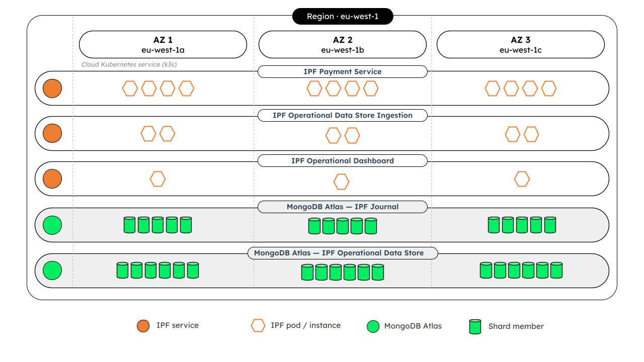Viewport: 644px width, 362px height.
Task: Select first IPF Journal shard cylinder in AZ 3
Action: [494, 225]
